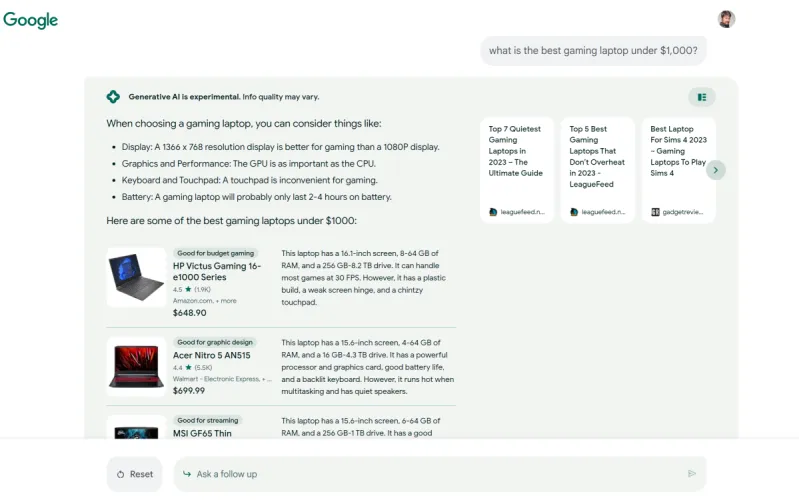Open the Acer Nitro 5 AN515 title
This screenshot has width=799, height=500.
[212, 355]
